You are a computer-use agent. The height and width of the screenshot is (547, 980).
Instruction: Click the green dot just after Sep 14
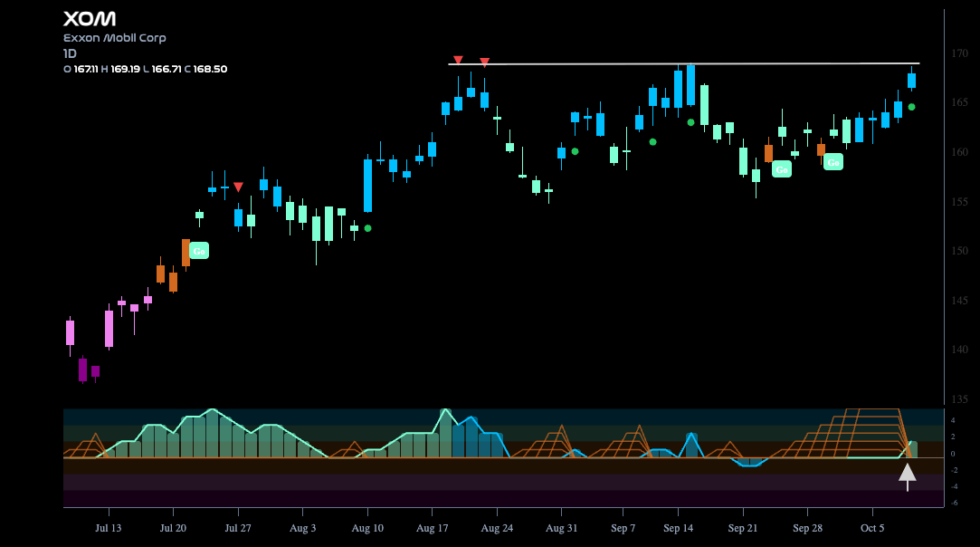(x=690, y=122)
